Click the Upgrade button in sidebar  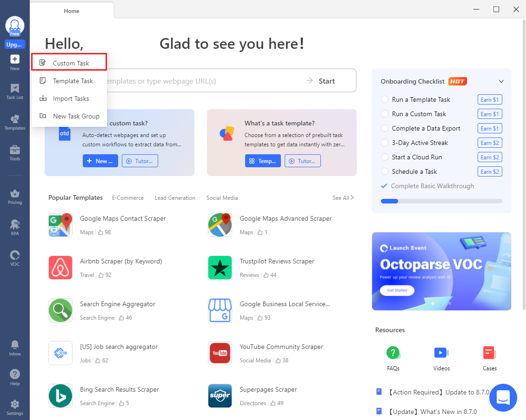click(14, 45)
